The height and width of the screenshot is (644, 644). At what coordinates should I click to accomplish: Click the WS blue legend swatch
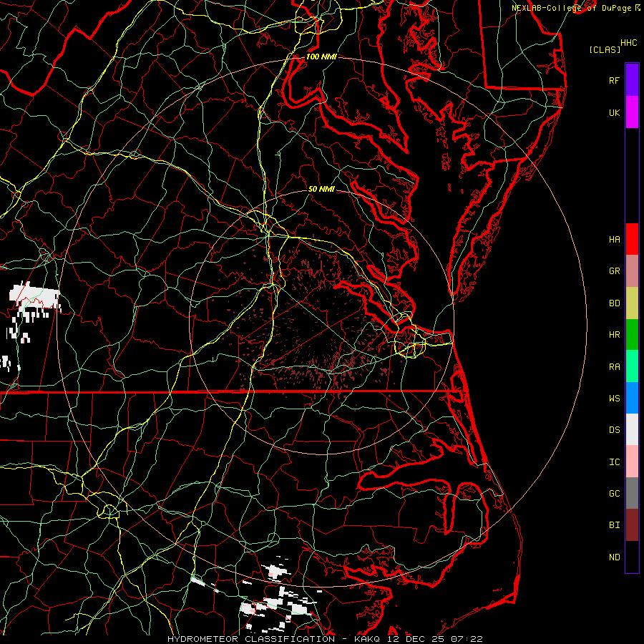(x=632, y=398)
